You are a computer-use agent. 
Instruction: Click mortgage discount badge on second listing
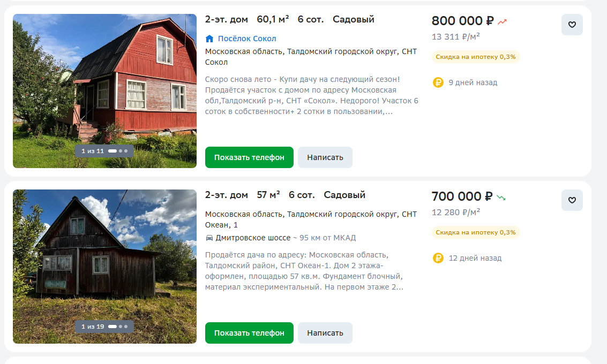(x=475, y=232)
